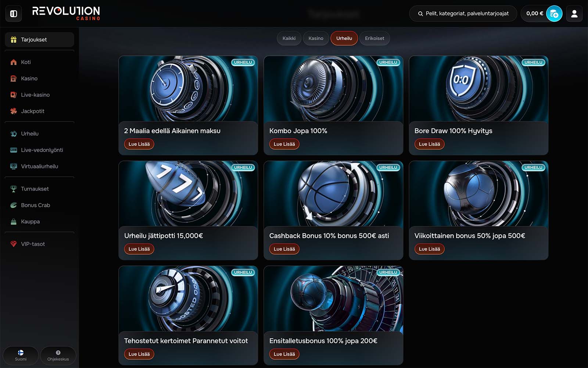Open the VIP-tasot diamond item

(x=33, y=244)
